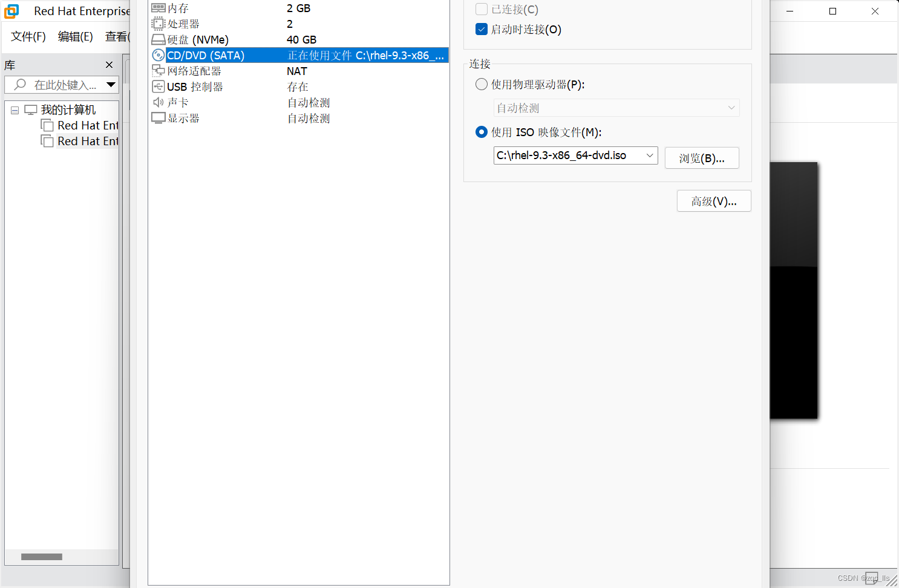
Task: Select the second Red Hat Ent tree entry
Action: pyautogui.click(x=88, y=141)
